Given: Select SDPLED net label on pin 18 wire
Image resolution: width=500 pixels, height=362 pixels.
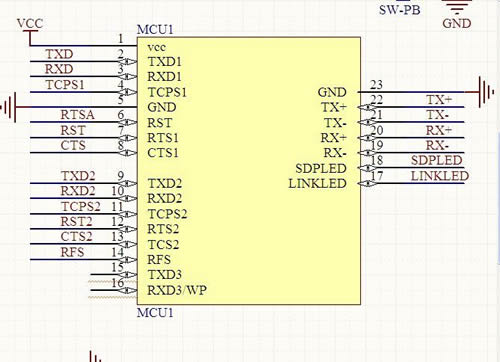Looking at the screenshot, I should click(x=436, y=160).
